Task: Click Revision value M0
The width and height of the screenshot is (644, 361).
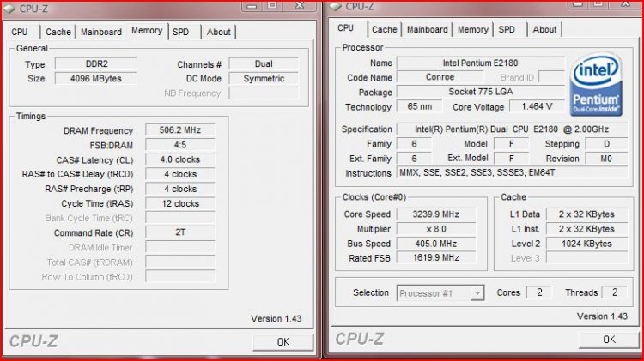Action: click(x=606, y=159)
